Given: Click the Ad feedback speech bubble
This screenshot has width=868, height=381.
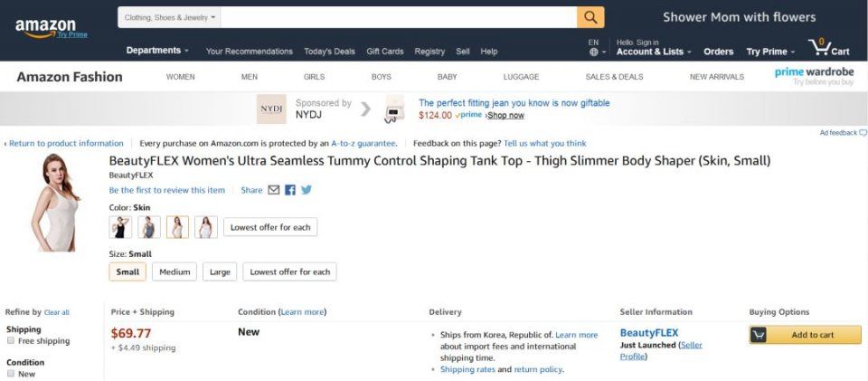Looking at the screenshot, I should [x=863, y=133].
